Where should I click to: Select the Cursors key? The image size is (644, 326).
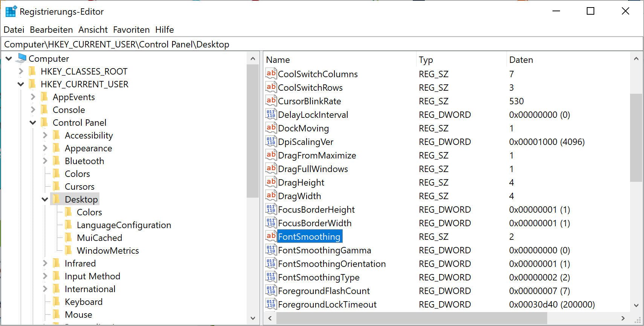(79, 186)
